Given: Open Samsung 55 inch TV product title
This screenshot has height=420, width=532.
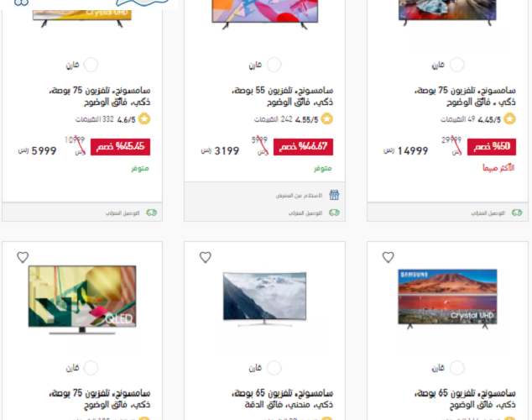Looking at the screenshot, I should click(283, 96).
